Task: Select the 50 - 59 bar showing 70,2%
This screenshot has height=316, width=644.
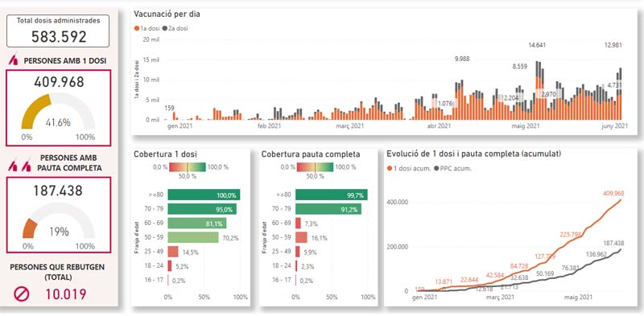Action: 193,237
